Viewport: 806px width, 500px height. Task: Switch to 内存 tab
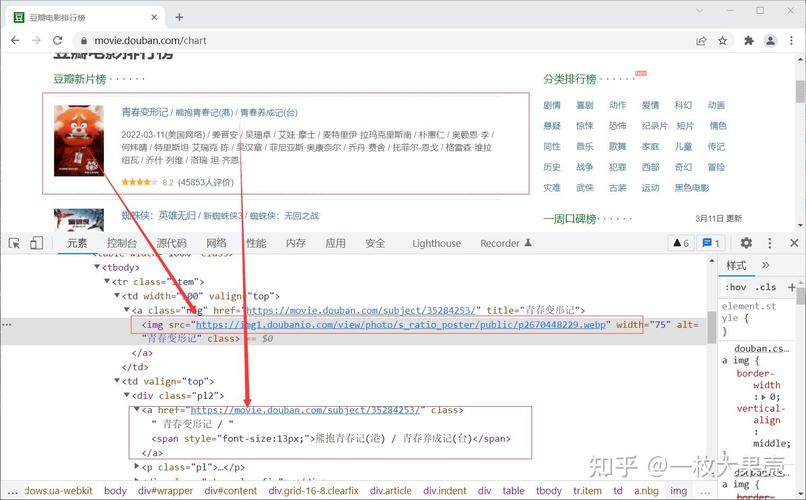(296, 243)
